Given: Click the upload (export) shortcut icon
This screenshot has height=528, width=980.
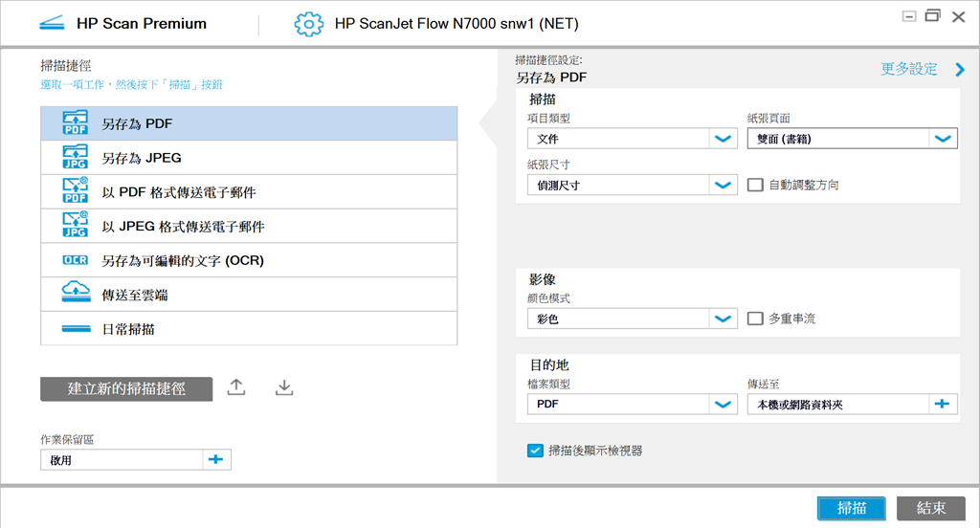Looking at the screenshot, I should click(x=236, y=387).
